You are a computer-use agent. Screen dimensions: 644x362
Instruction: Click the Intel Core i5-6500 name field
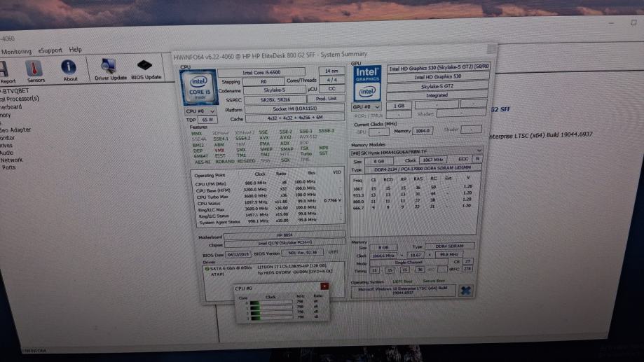pos(261,72)
